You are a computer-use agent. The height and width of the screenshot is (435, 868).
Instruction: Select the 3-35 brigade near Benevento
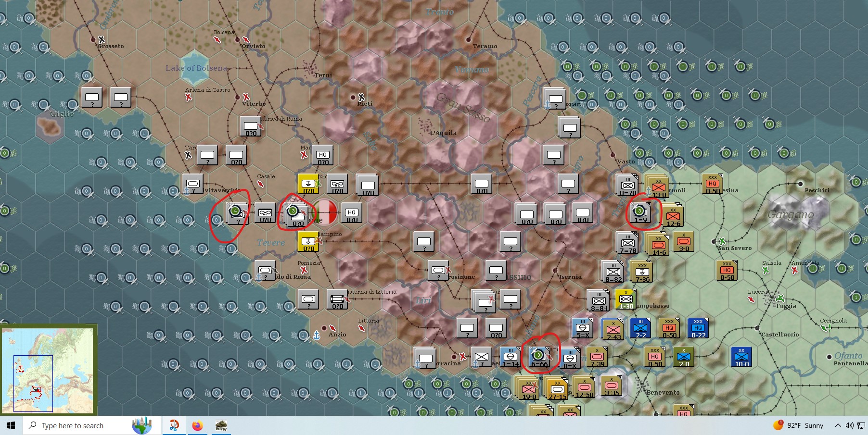click(x=612, y=385)
